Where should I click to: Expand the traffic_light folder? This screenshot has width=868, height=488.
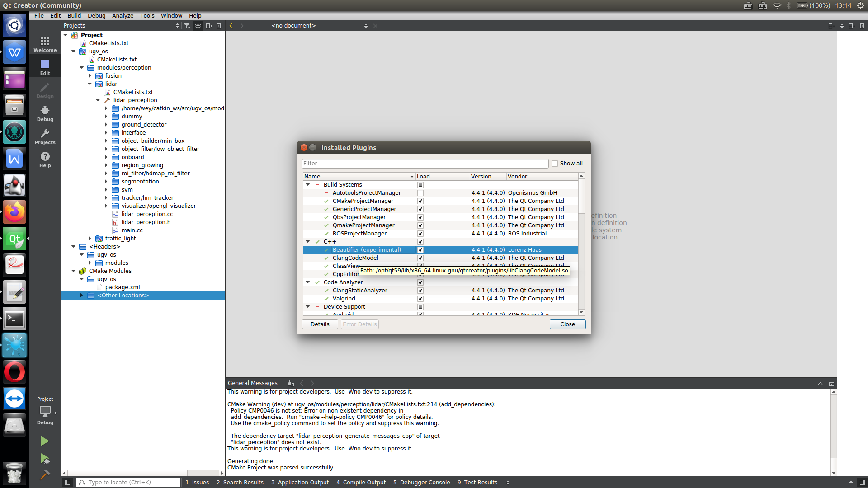(x=90, y=239)
